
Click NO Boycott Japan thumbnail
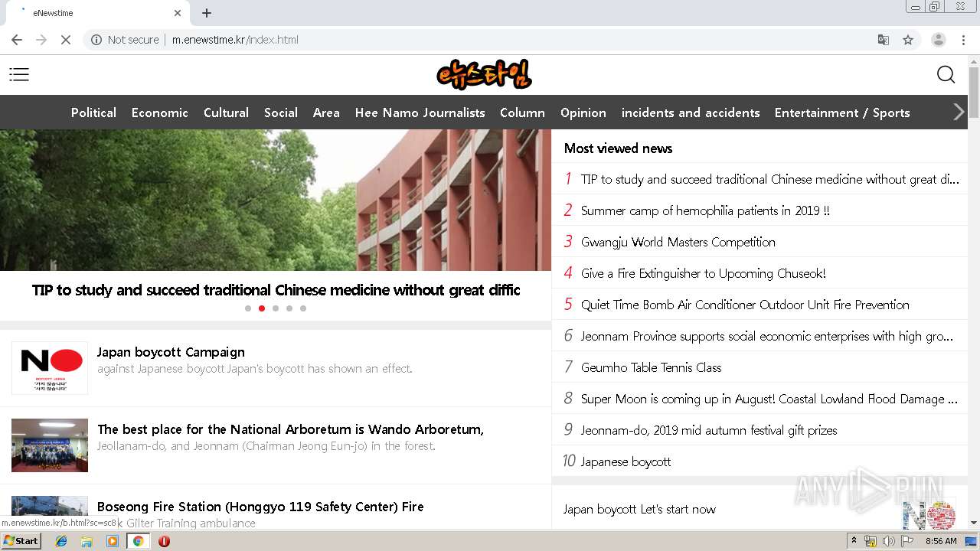pos(50,368)
